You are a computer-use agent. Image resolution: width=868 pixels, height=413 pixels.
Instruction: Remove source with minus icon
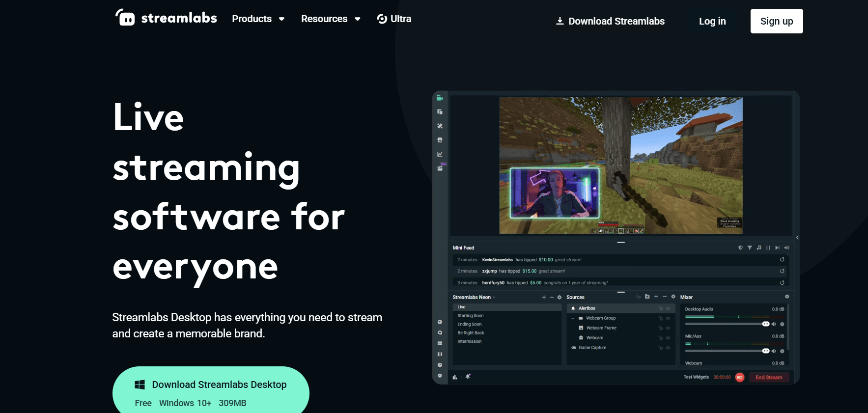665,297
